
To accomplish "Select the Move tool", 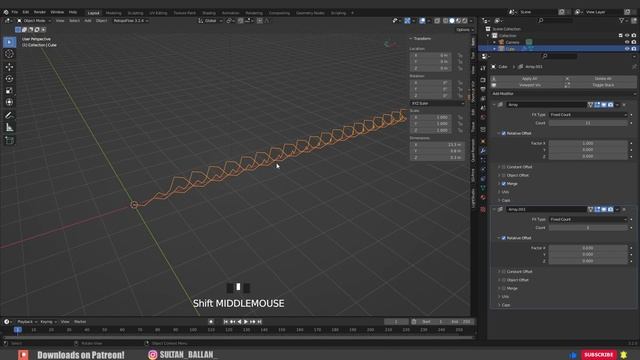I will [9, 67].
